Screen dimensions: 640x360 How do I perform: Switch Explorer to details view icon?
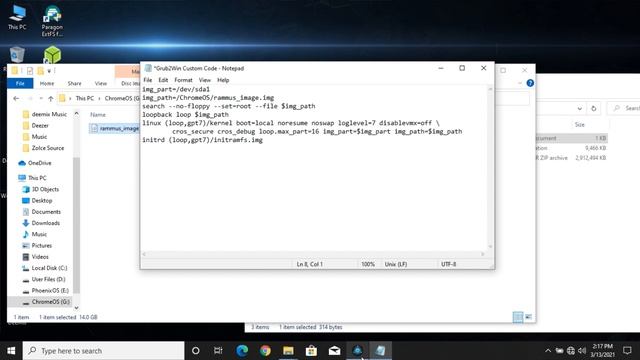518,317
